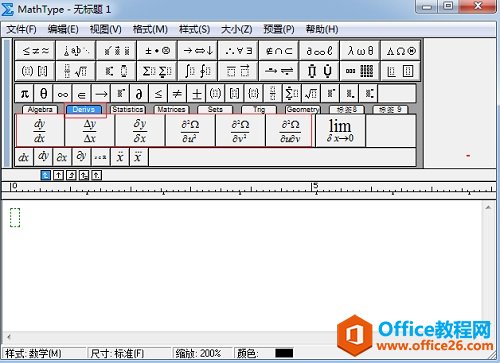
Task: Open the 格式(M) menu
Action: 150,30
